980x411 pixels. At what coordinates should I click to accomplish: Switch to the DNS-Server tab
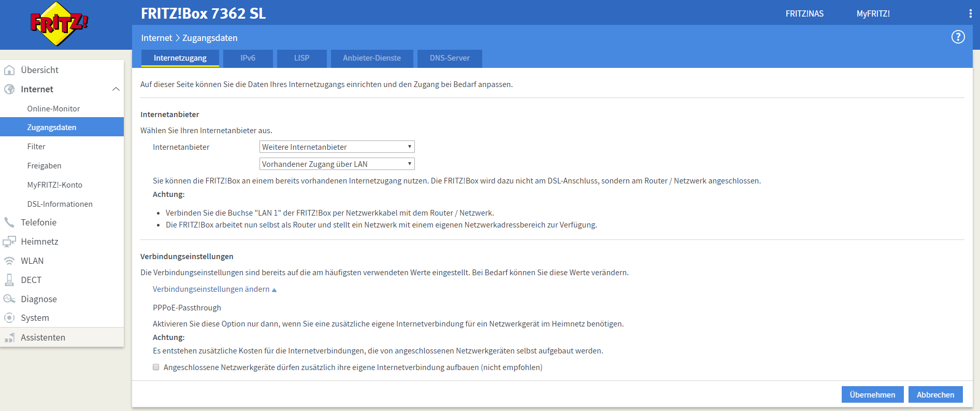pos(450,58)
